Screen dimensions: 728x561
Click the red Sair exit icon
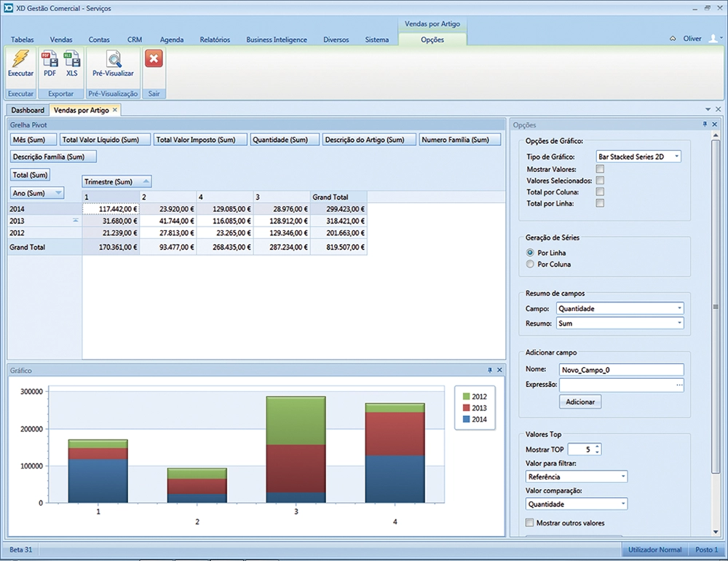click(x=154, y=60)
